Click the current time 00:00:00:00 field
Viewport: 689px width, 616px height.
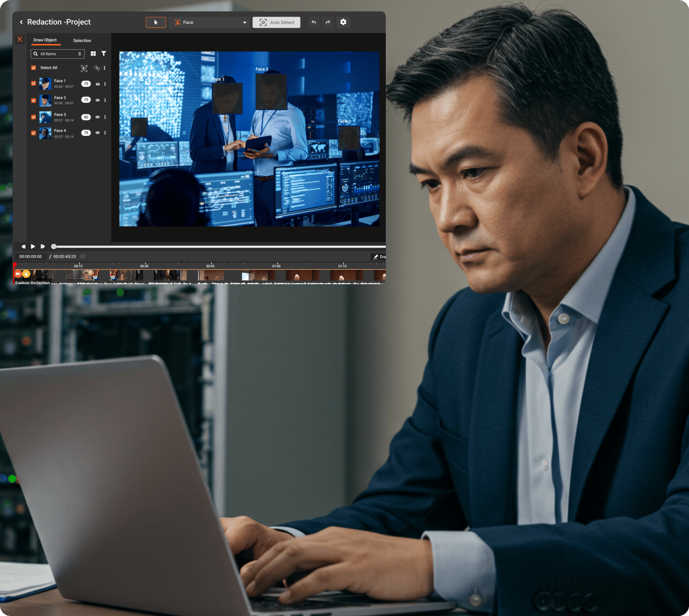tap(31, 257)
